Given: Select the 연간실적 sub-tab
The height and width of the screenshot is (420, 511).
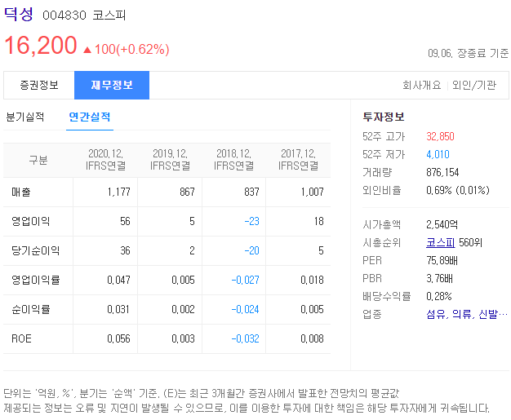Looking at the screenshot, I should point(90,117).
